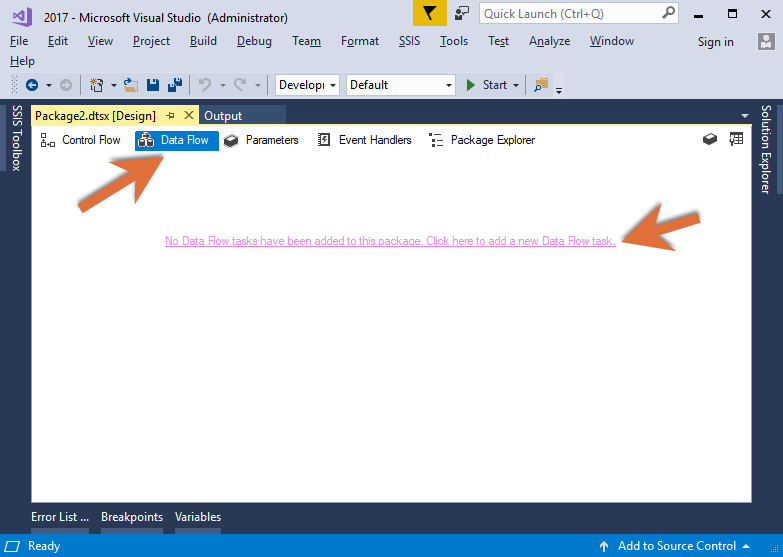Switch to the Control Flow tab
Viewport: 783px width, 557px height.
[x=80, y=140]
